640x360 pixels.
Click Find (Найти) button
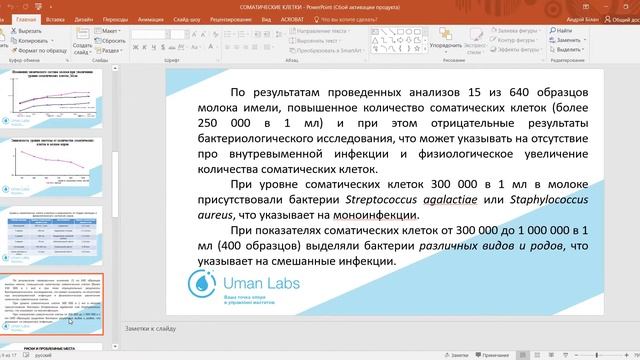click(x=561, y=31)
